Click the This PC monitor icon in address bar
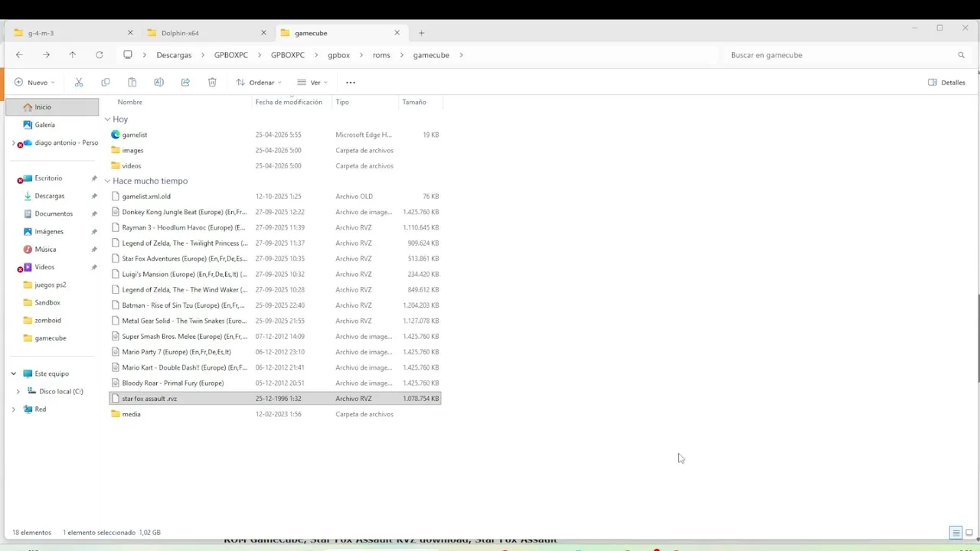Image resolution: width=980 pixels, height=551 pixels. tap(128, 55)
